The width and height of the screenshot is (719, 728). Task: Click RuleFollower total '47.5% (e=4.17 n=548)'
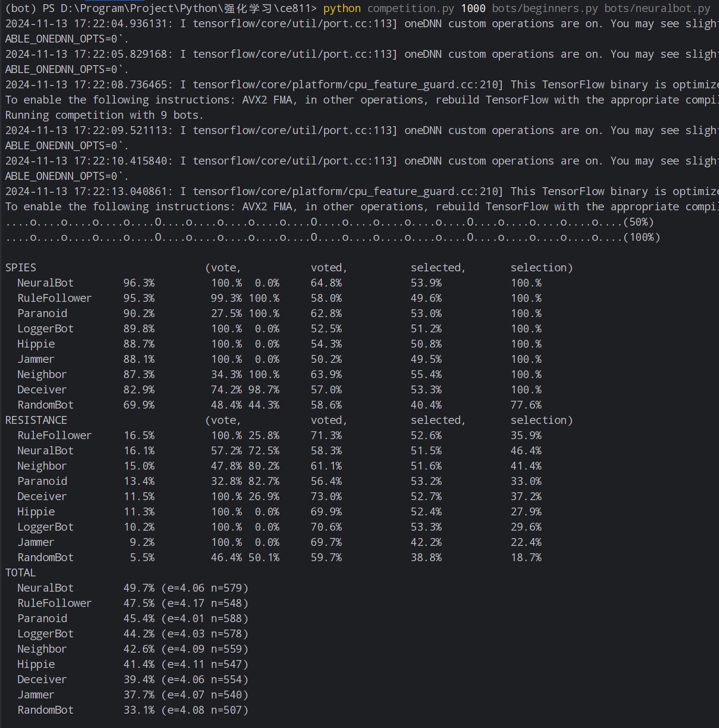click(186, 603)
